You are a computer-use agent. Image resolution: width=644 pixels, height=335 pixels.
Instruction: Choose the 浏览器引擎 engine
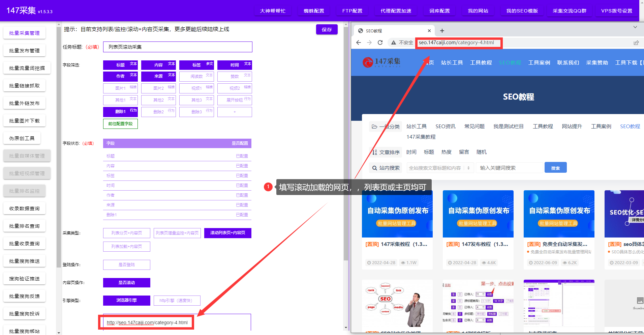pos(126,300)
